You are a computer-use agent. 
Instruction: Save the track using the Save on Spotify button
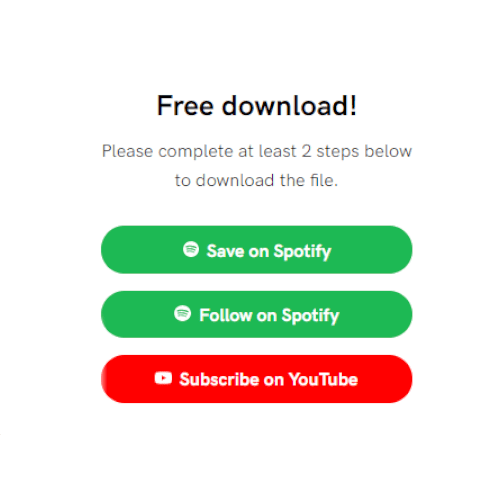click(x=256, y=250)
